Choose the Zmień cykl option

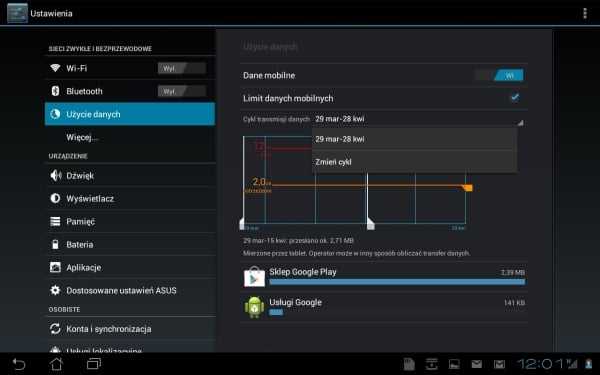click(415, 162)
